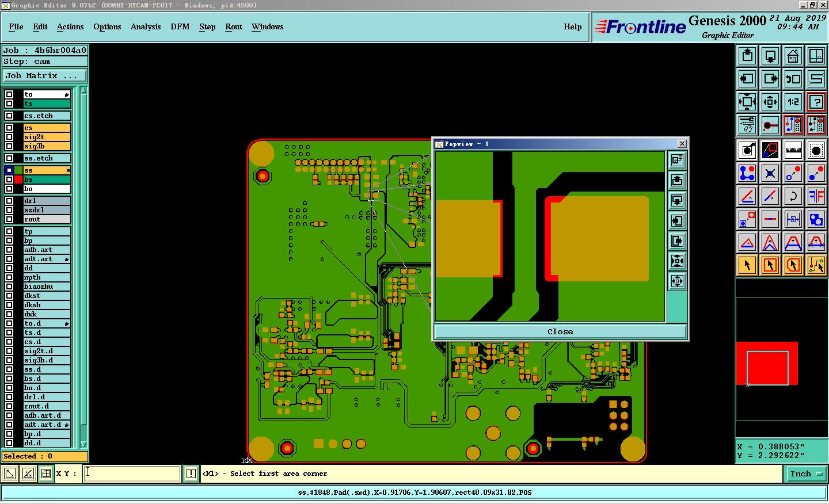Open the Rout menu
Screen dimensions: 829x504
pos(234,26)
